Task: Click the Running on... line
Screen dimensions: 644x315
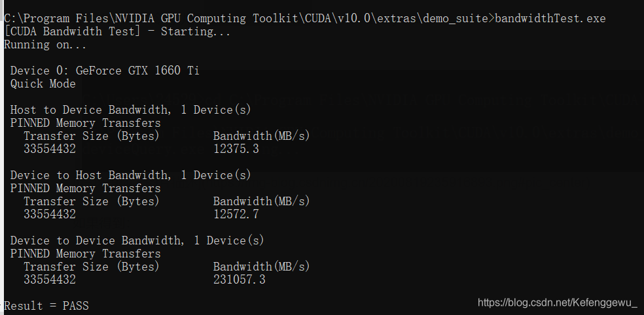Action: tap(46, 44)
